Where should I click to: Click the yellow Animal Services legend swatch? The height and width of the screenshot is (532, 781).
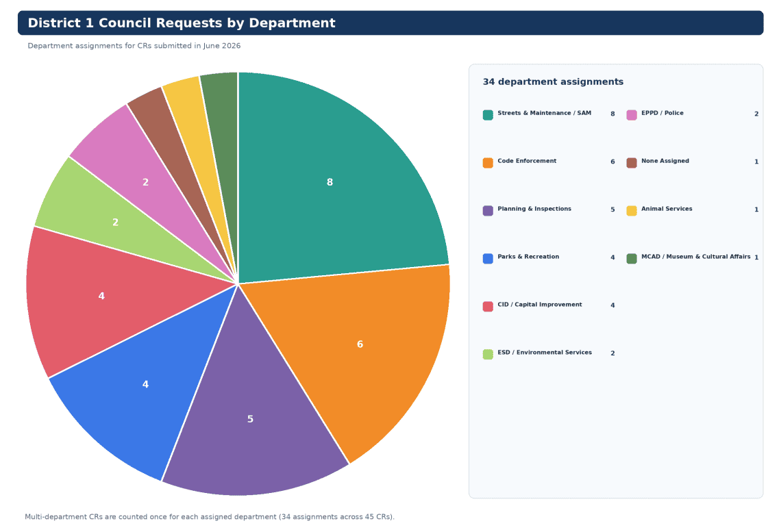[632, 210]
